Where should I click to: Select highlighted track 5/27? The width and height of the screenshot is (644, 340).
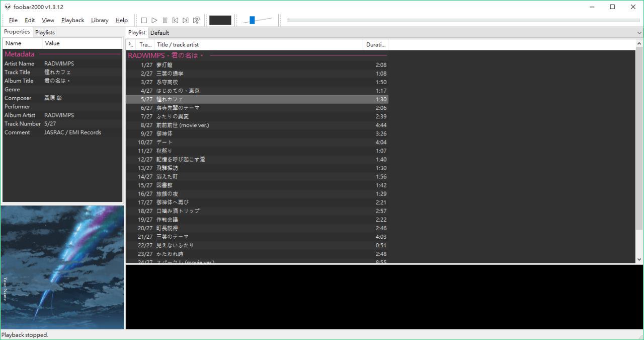257,99
